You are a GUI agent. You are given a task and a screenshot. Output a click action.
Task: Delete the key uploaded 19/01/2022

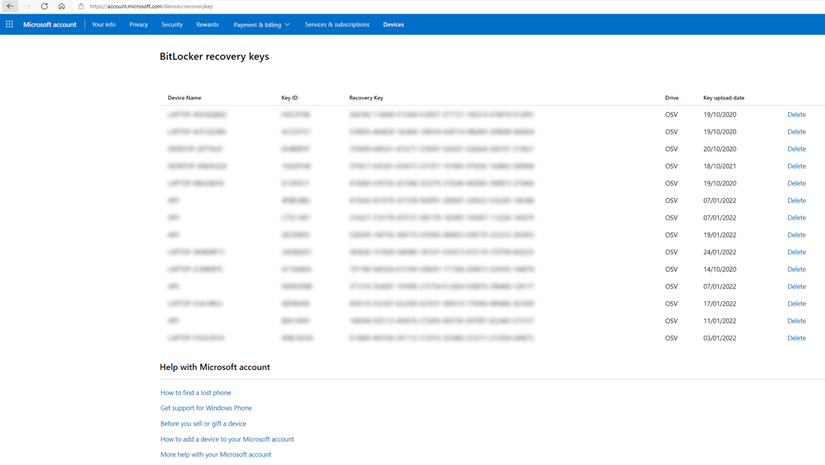(797, 235)
